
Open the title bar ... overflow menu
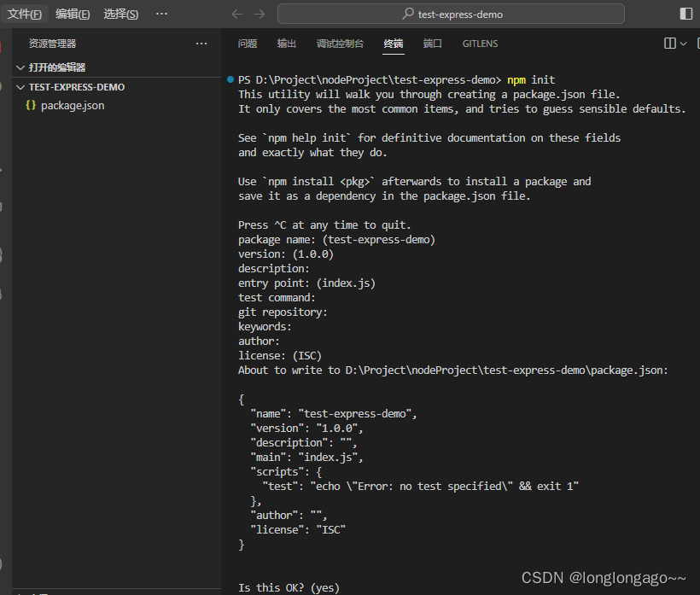(161, 14)
